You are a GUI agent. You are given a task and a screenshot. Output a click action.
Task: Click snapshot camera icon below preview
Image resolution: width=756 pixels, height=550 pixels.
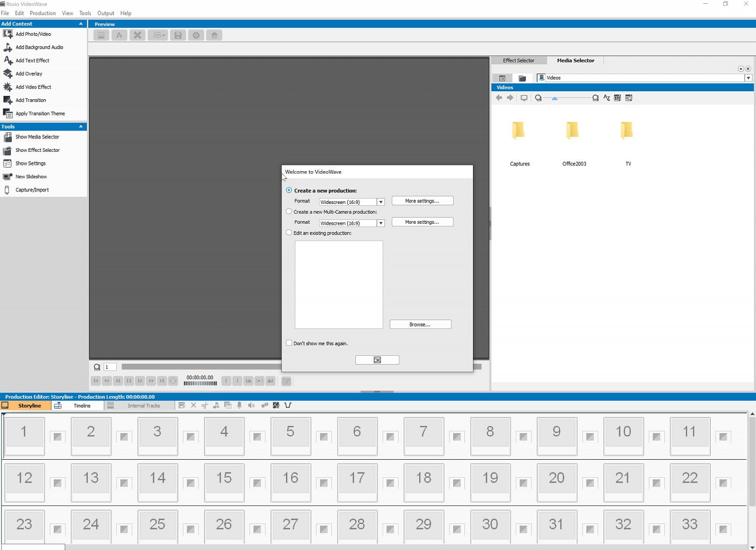286,381
